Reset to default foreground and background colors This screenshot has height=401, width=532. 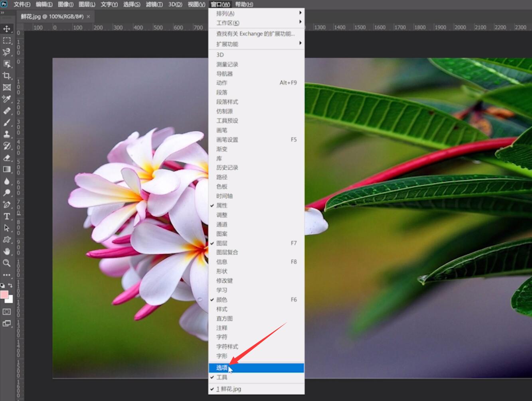pos(2,285)
